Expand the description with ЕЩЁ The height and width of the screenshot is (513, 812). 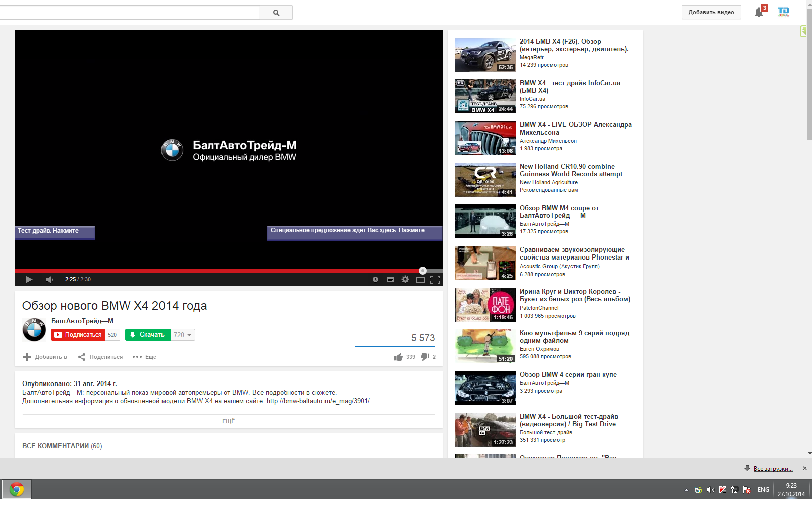[228, 421]
